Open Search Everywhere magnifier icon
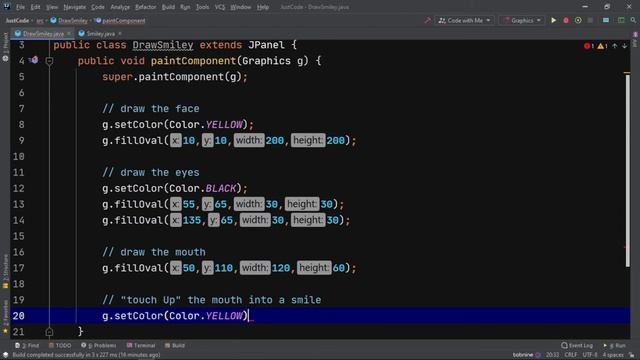Viewport: 640px width, 360px height. [633, 20]
